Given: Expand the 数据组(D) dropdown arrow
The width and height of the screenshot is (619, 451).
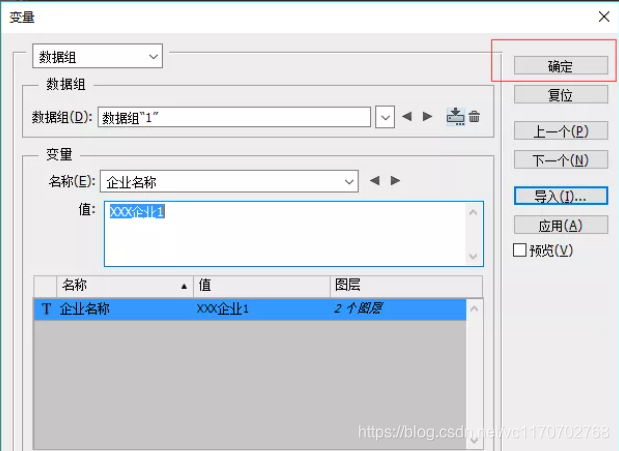Looking at the screenshot, I should tap(385, 117).
